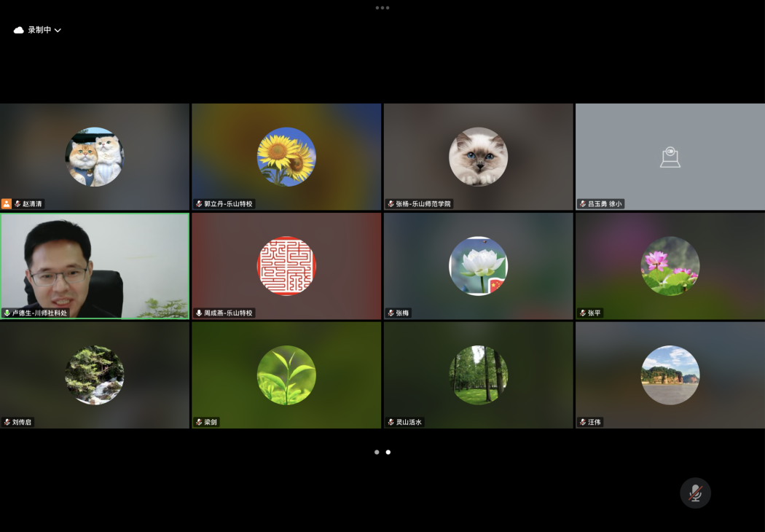Click 周成燕-乐山特校 microphone icon

click(199, 313)
